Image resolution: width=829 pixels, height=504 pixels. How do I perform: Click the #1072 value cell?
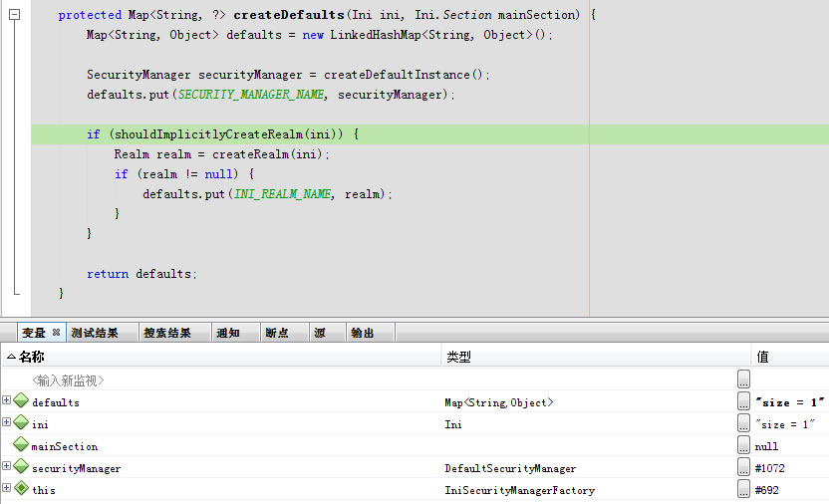tap(770, 468)
